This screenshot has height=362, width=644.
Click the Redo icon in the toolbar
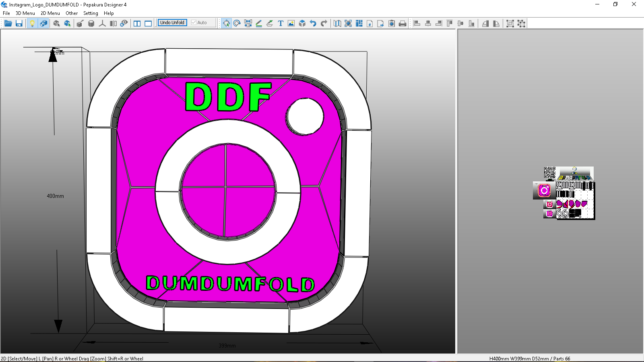pos(324,23)
